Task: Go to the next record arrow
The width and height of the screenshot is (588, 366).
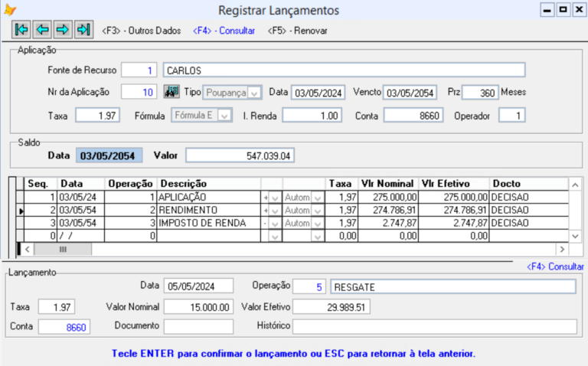Action: point(63,30)
